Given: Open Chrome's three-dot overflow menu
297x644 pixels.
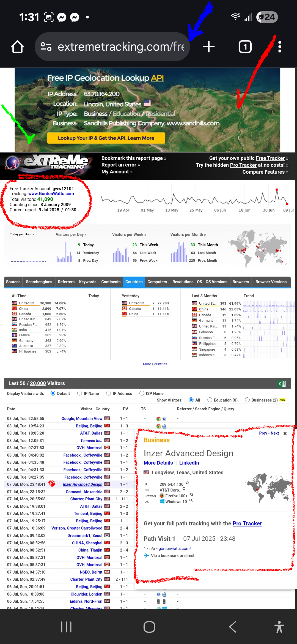Looking at the screenshot, I should (x=280, y=47).
